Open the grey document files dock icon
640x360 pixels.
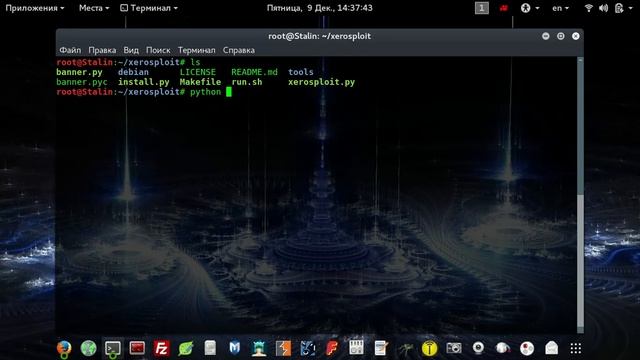pyautogui.click(x=210, y=348)
